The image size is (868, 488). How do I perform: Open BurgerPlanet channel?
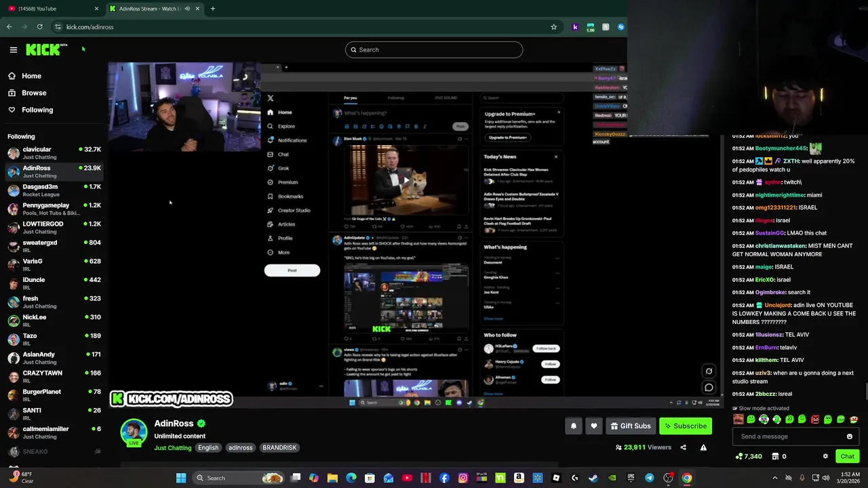pos(54,395)
